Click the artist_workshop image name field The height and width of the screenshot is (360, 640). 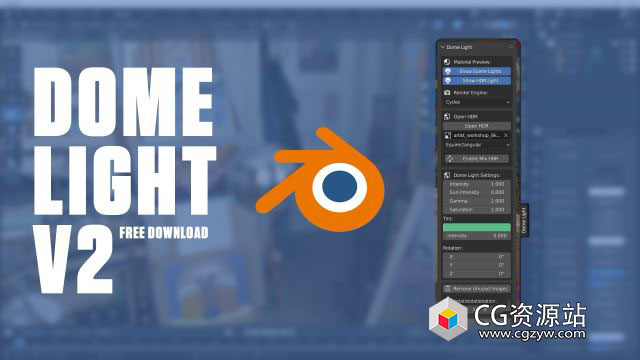(476, 135)
